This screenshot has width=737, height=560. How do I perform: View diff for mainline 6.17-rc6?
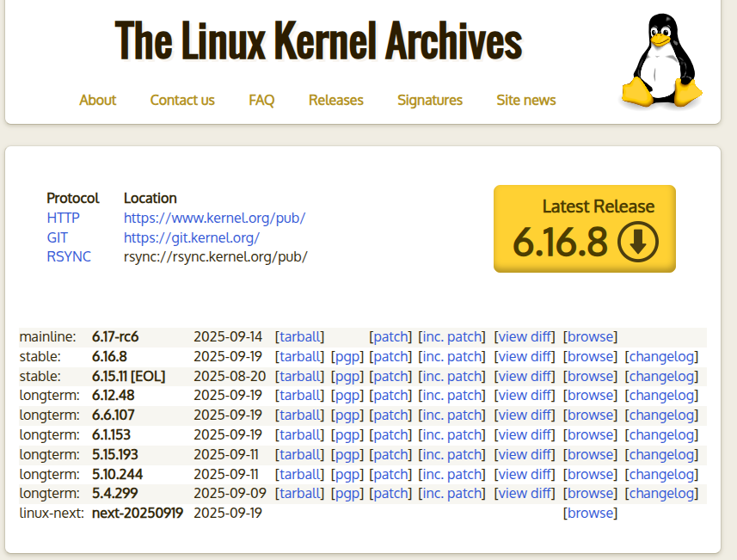(524, 336)
